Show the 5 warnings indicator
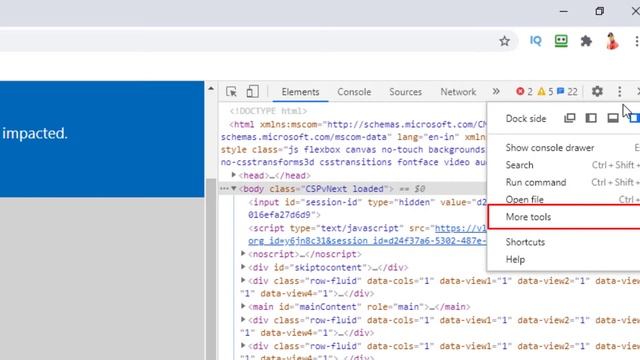Viewport: 640px width, 360px height. pos(545,92)
